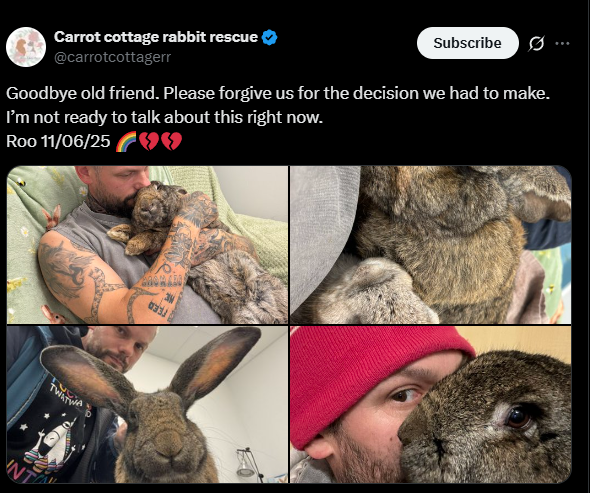The height and width of the screenshot is (493, 590).
Task: Click the Subscribe button
Action: tap(467, 43)
